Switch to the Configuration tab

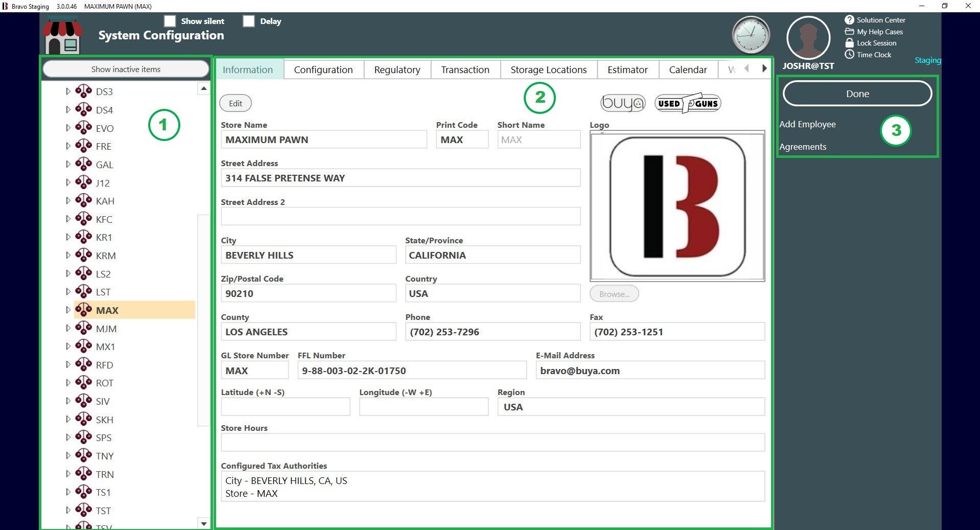coord(323,70)
